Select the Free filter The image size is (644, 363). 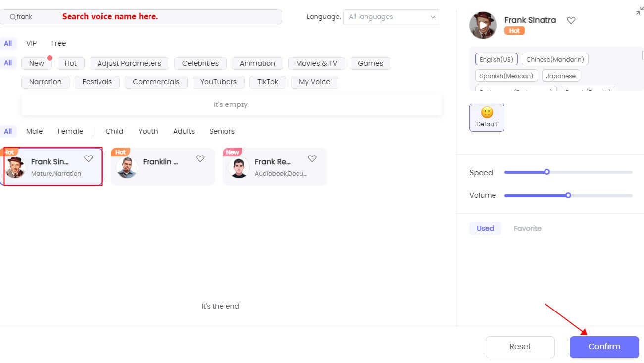point(58,43)
